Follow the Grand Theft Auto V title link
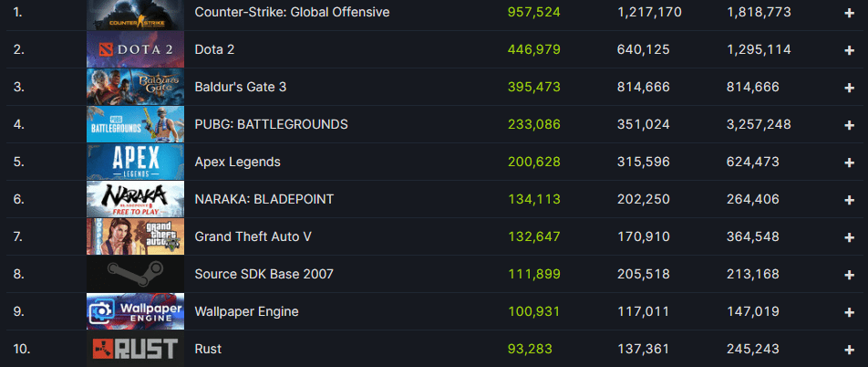The width and height of the screenshot is (868, 367). point(253,236)
